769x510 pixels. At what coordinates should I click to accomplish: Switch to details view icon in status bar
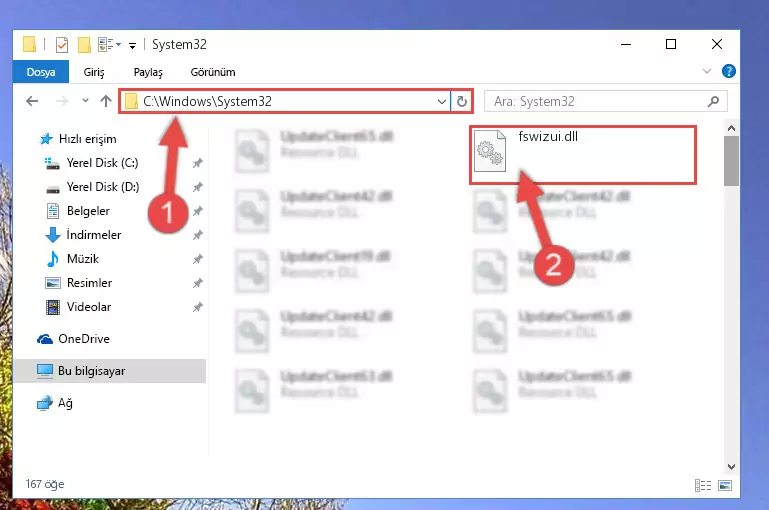pyautogui.click(x=703, y=485)
